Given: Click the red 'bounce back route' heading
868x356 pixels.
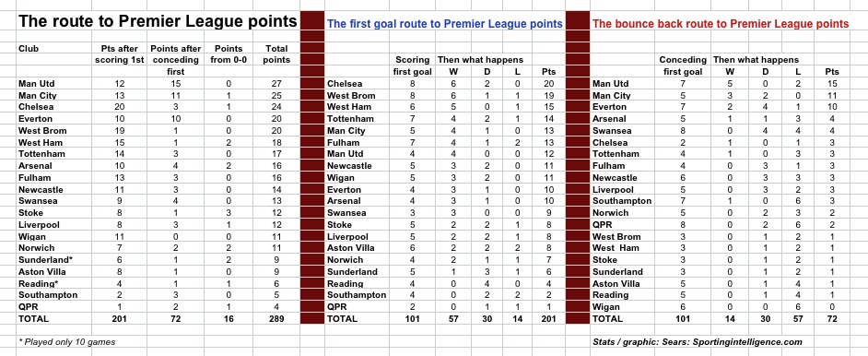Looking at the screenshot, I should 721,24.
